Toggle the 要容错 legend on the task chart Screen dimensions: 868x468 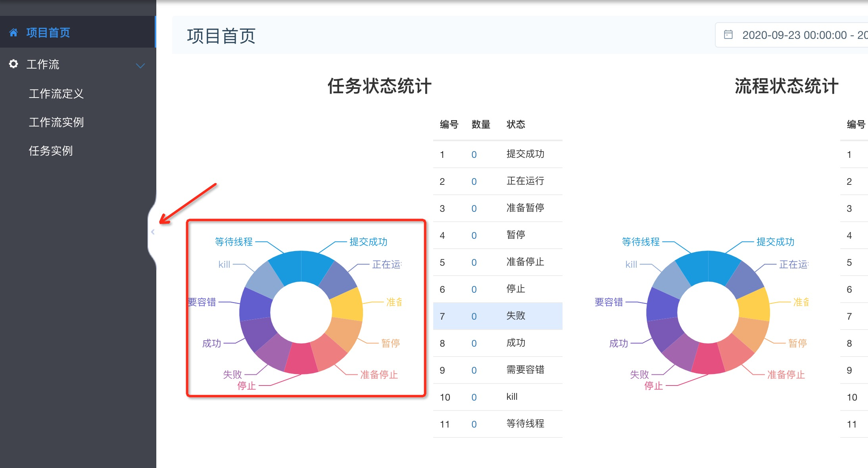tap(202, 302)
